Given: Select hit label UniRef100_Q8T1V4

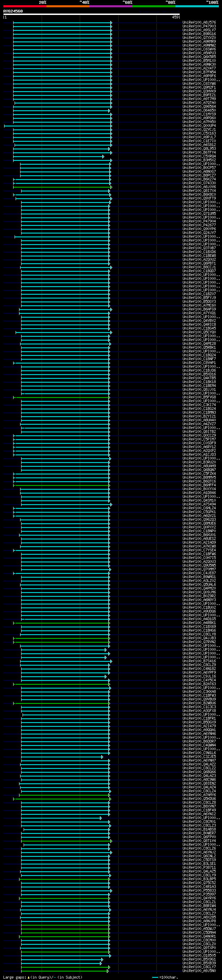Looking at the screenshot, I should click(x=199, y=841).
